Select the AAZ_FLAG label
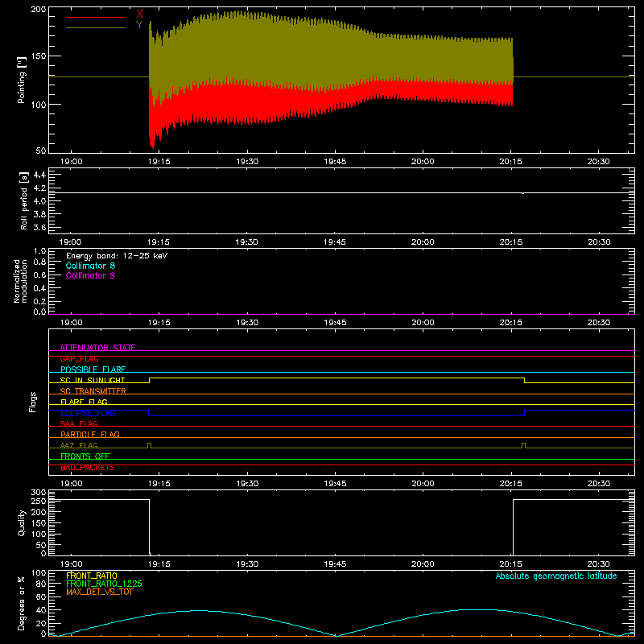644x644 pixels. [79, 445]
